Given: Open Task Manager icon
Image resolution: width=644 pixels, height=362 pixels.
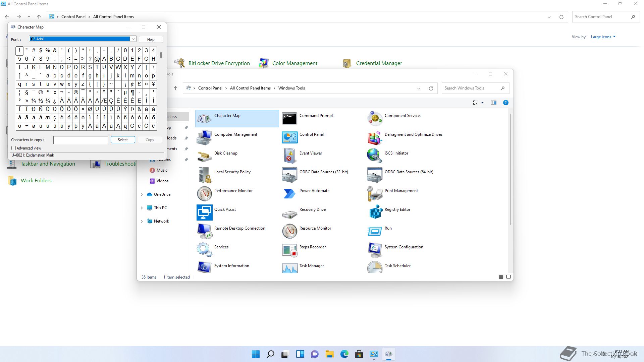Looking at the screenshot, I should click(289, 267).
